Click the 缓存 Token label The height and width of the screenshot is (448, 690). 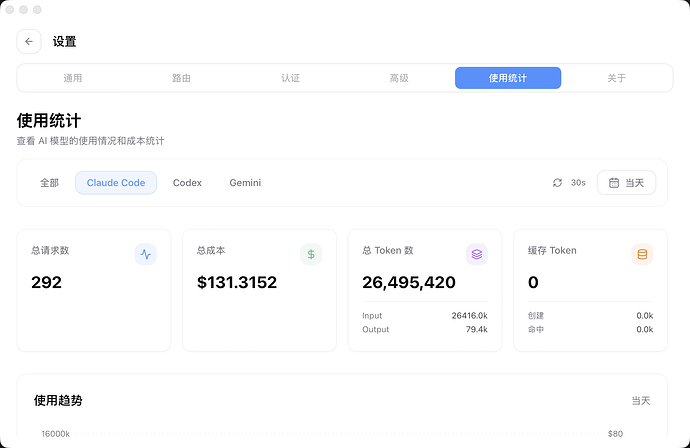pyautogui.click(x=552, y=250)
